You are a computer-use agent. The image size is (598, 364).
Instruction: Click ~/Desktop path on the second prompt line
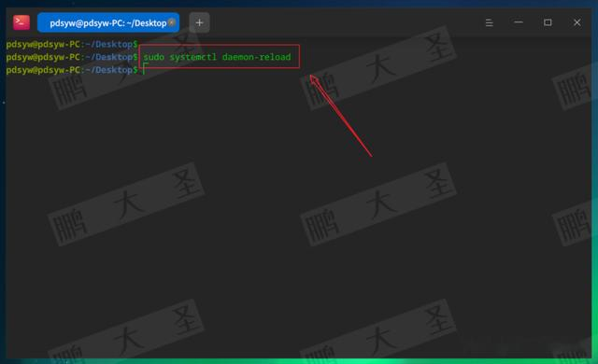[108, 57]
